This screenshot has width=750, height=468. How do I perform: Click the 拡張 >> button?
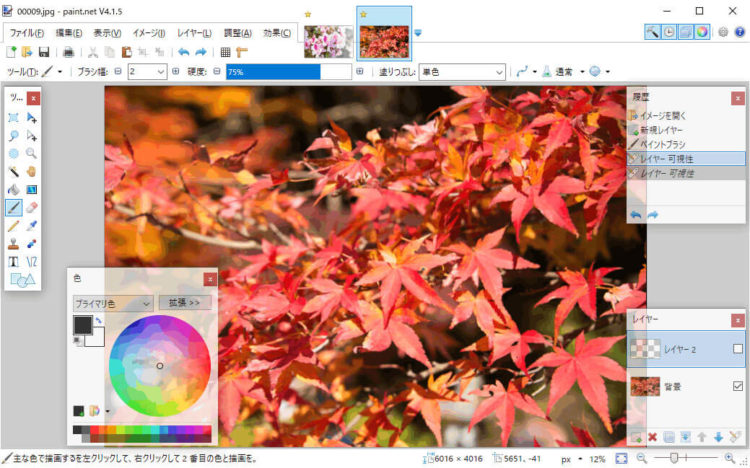point(184,302)
